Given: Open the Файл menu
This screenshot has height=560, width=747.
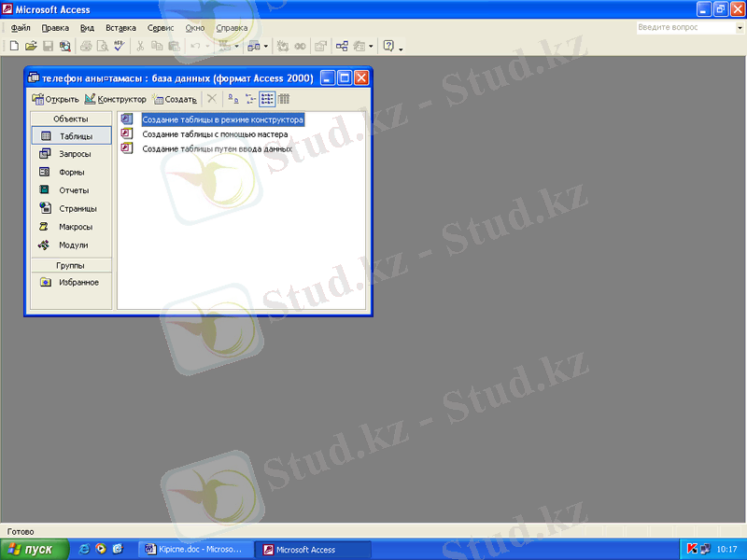Looking at the screenshot, I should pos(21,28).
